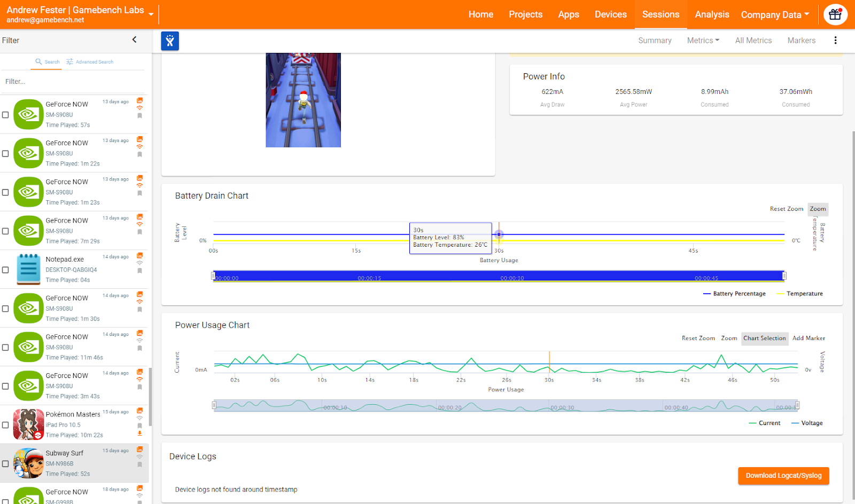Bookmark the 3m 43s GeForce session
This screenshot has height=504, width=855.
click(139, 387)
